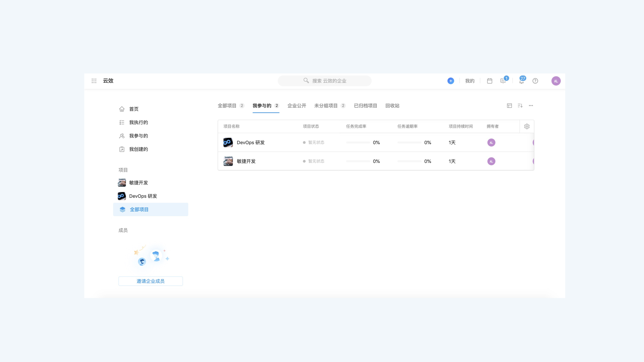The width and height of the screenshot is (644, 362).
Task: Click the 拥有者 column header
Action: (x=493, y=126)
